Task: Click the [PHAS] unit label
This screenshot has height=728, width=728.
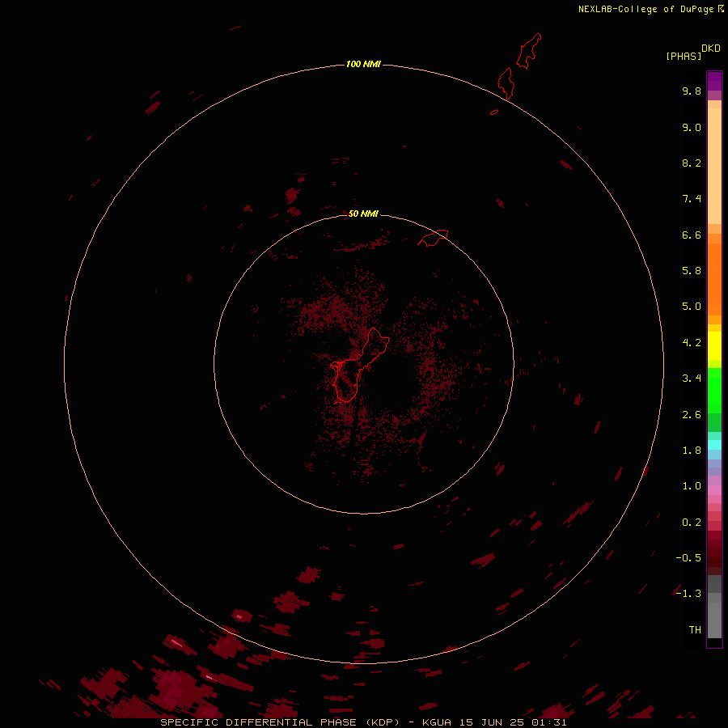Action: [684, 57]
